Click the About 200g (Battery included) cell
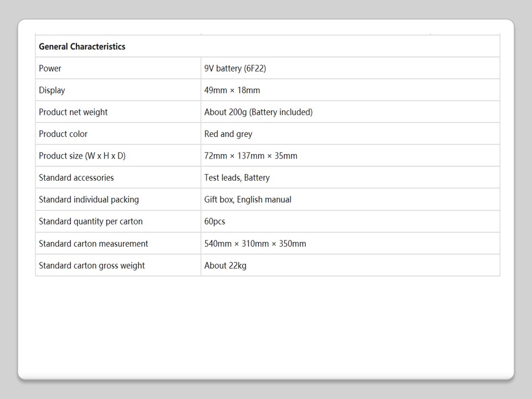 pyautogui.click(x=258, y=112)
